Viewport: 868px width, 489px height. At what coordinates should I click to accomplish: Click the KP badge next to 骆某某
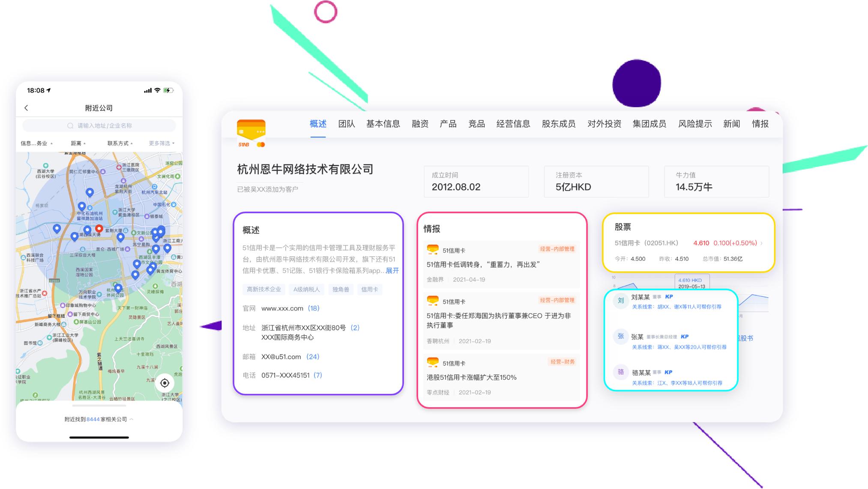pyautogui.click(x=668, y=372)
